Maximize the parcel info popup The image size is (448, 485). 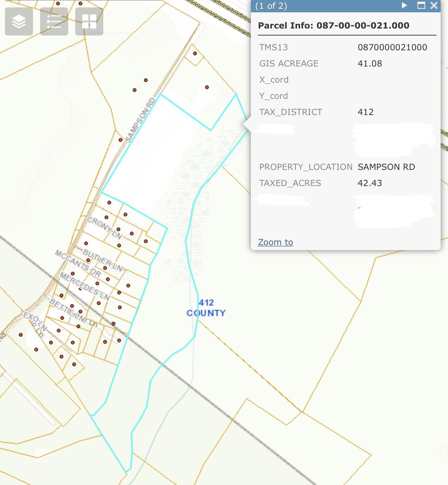click(421, 6)
